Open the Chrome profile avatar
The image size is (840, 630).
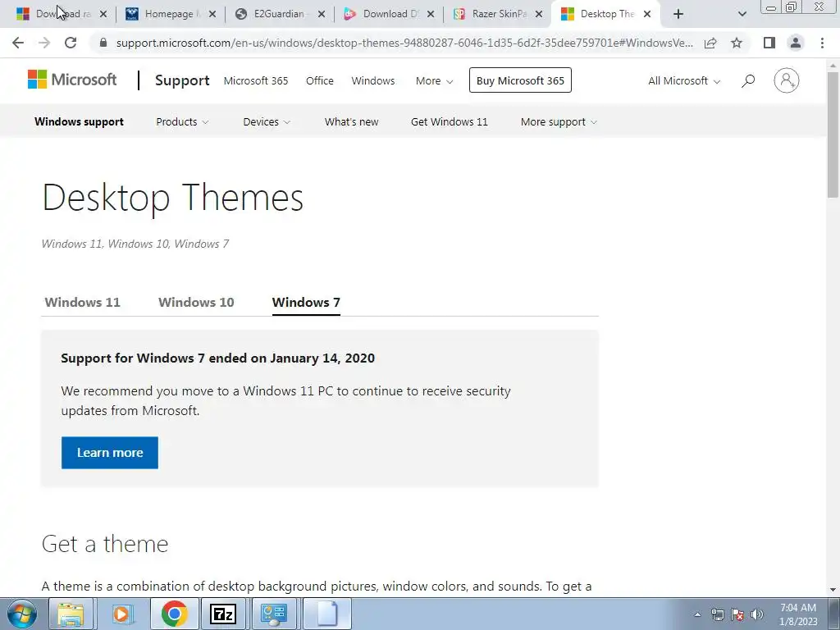pos(796,43)
